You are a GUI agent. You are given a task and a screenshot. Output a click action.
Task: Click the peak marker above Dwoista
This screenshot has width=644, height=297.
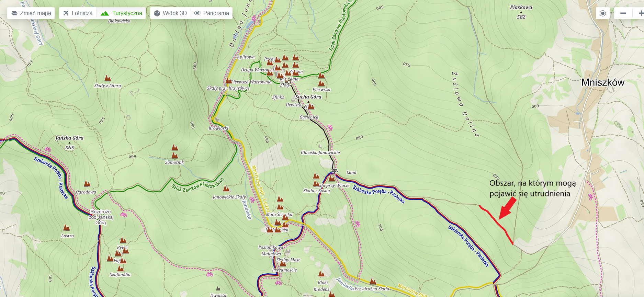pos(218,289)
